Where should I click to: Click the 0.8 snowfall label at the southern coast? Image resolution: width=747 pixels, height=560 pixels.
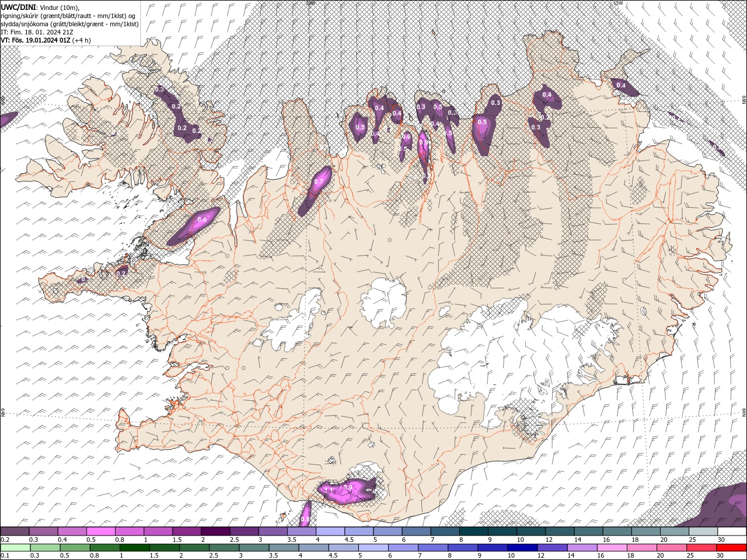(305, 520)
